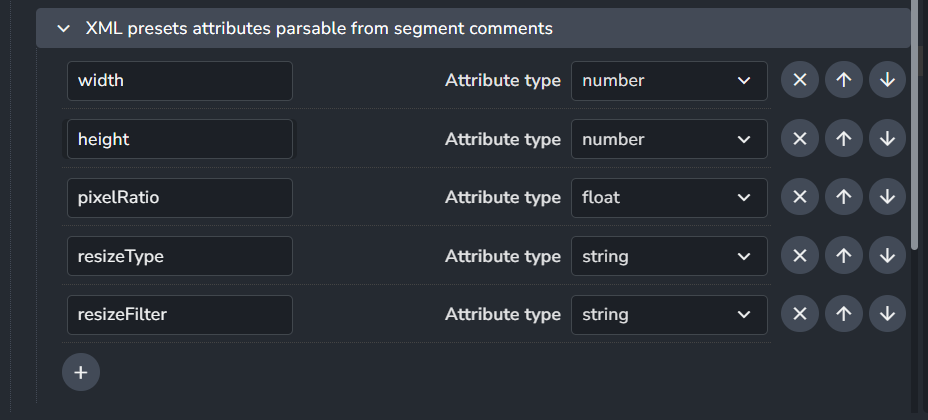The width and height of the screenshot is (928, 420).
Task: Move the resizeType attribute down
Action: coord(887,256)
